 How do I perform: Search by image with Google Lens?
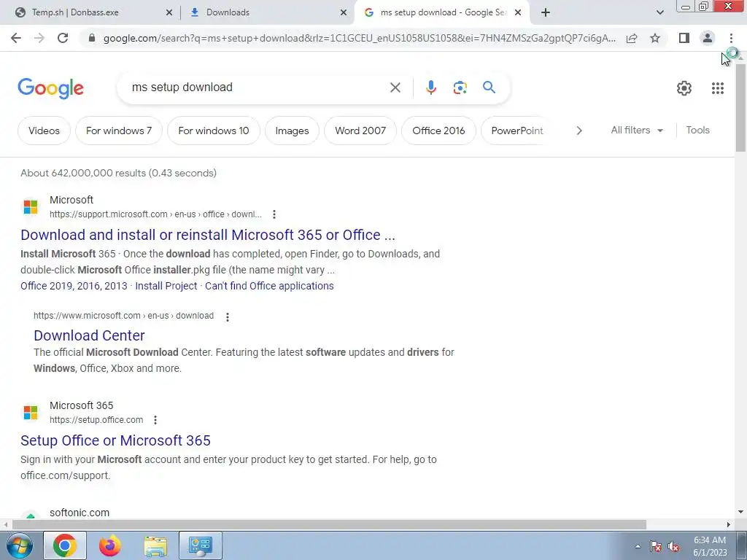tap(460, 87)
